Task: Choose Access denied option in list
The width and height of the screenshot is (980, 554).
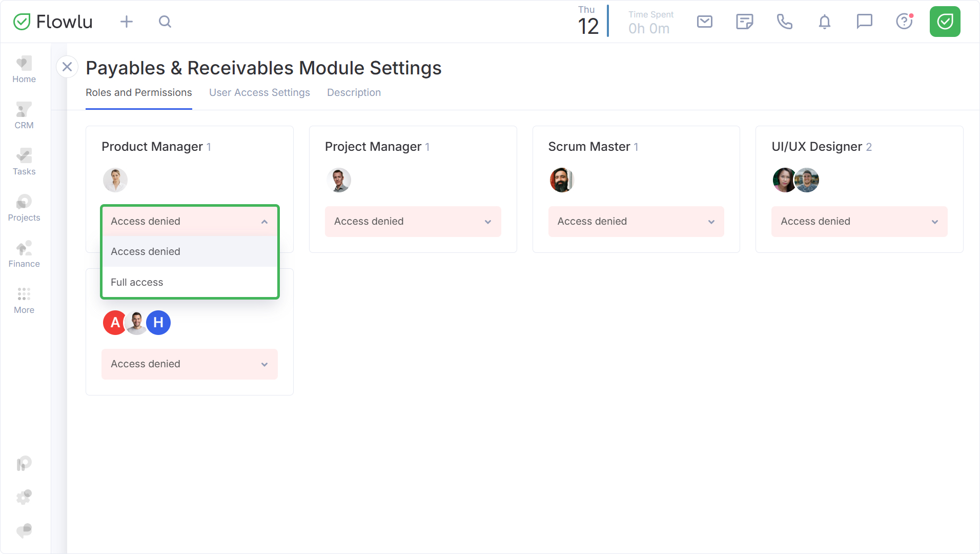Action: (146, 251)
